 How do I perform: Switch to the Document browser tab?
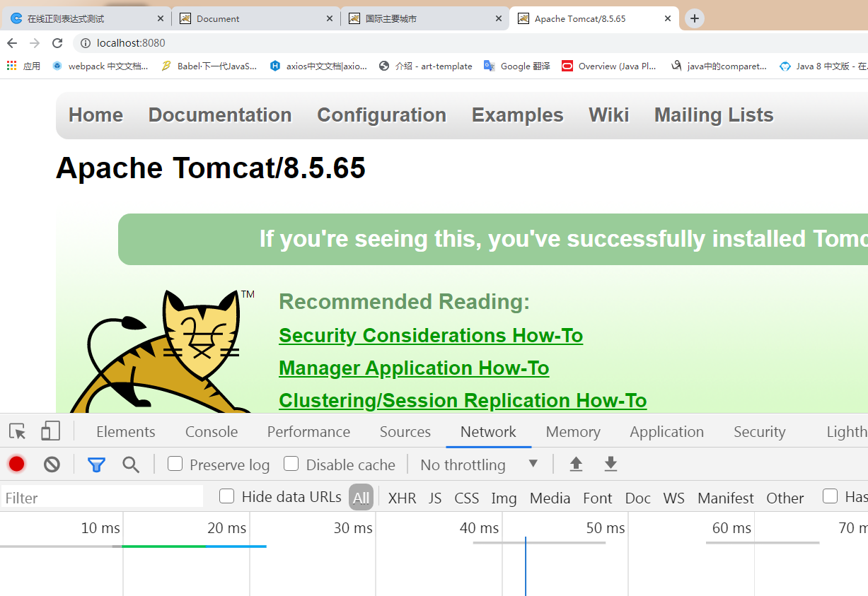pos(255,19)
